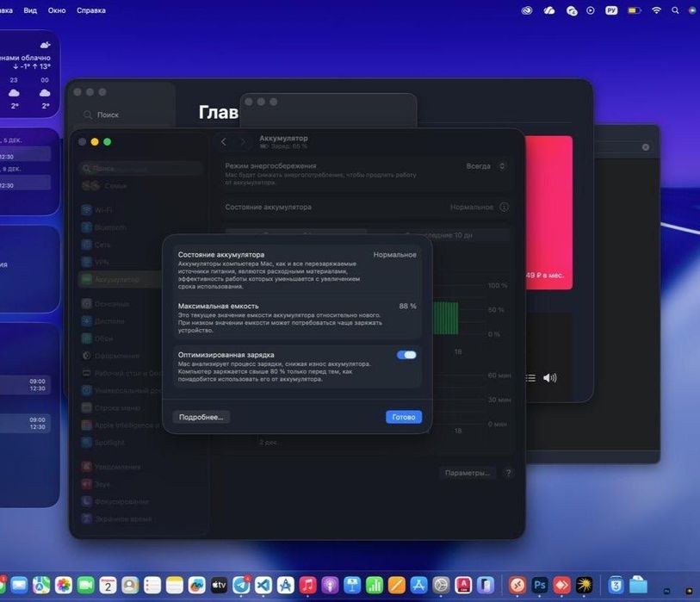Screen dimensions: 700x602
Task: Open Music from the dock
Action: pos(307,585)
